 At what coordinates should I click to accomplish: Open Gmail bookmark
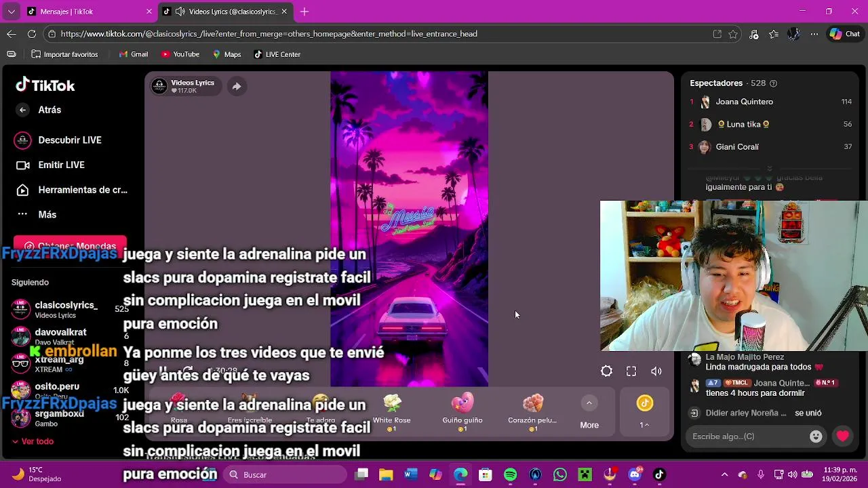coord(134,54)
